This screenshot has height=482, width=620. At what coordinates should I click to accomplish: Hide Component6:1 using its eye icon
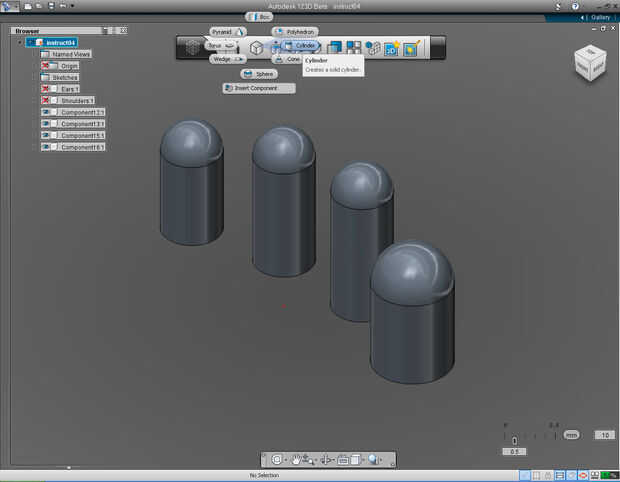pos(45,147)
